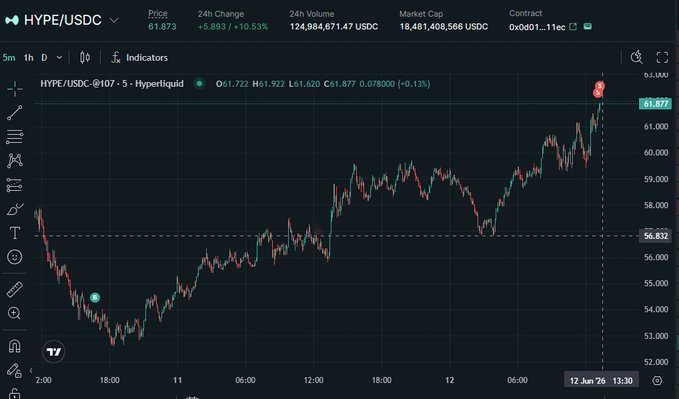Click the price value 61.873
The image size is (679, 399).
tap(162, 27)
